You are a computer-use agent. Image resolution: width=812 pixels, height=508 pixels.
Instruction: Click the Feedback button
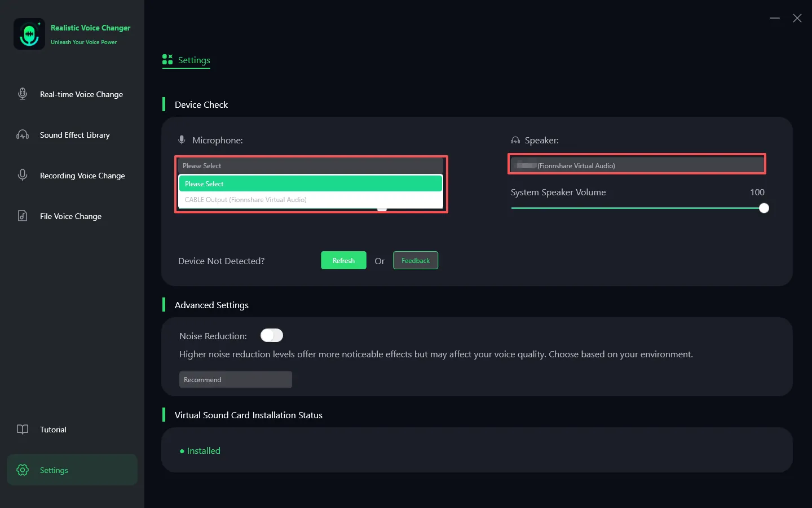(416, 261)
